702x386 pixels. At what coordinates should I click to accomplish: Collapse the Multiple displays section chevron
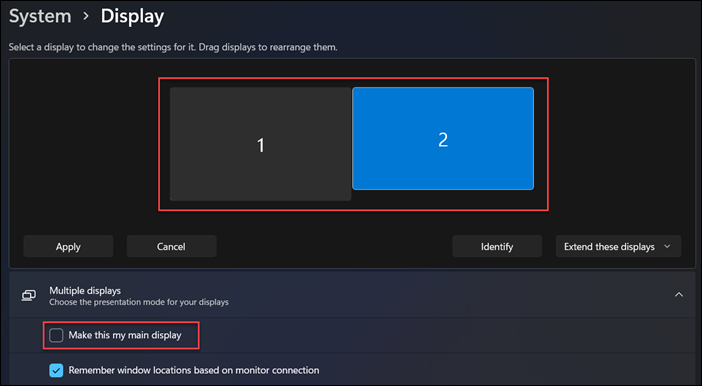point(679,295)
